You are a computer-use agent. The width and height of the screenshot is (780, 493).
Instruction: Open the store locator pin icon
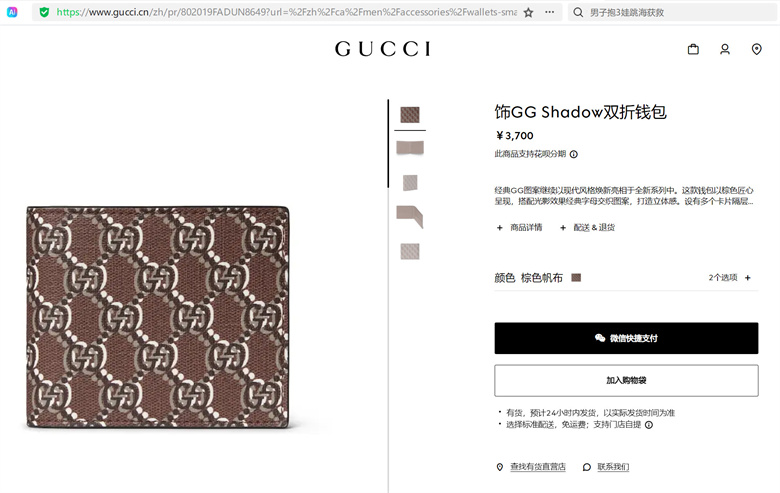757,49
